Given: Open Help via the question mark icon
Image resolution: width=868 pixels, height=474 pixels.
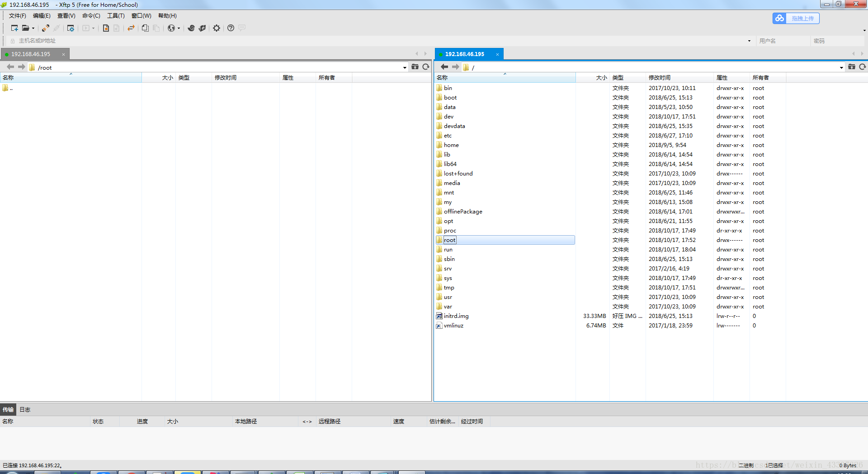Looking at the screenshot, I should pos(231,28).
